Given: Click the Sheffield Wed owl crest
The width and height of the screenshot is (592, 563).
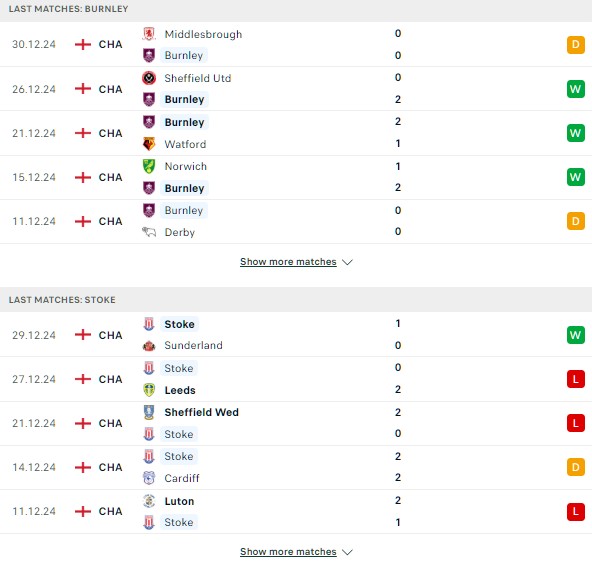Looking at the screenshot, I should coord(149,412).
